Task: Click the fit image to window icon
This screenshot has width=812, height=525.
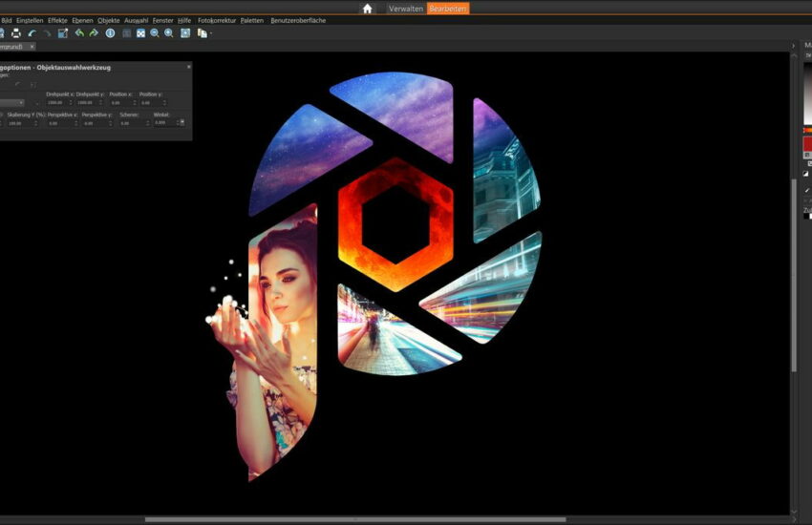Action: (185, 33)
